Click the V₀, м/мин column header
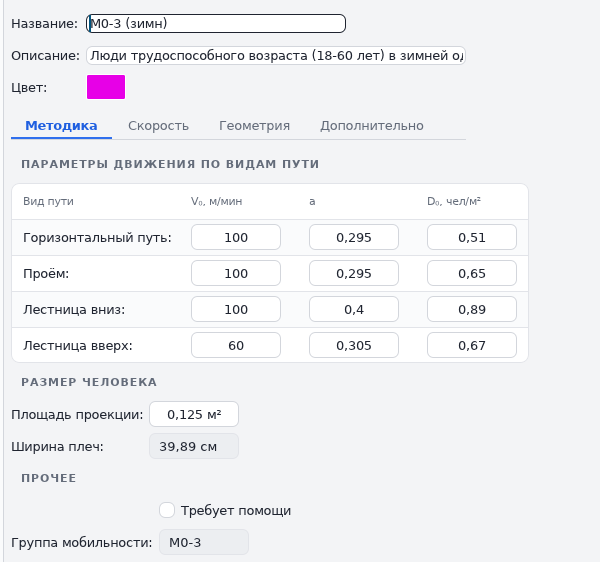This screenshot has width=600, height=562. click(x=217, y=201)
